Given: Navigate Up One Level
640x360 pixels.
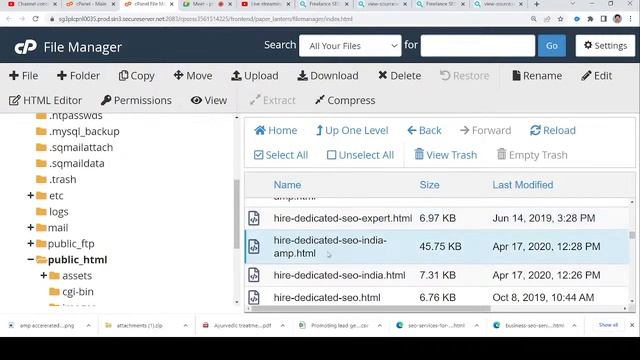Looking at the screenshot, I should [x=352, y=131].
